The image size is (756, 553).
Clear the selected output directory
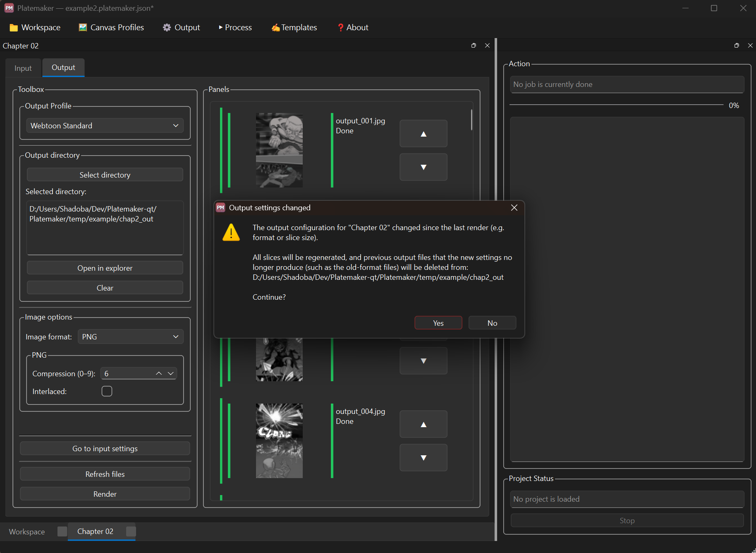pyautogui.click(x=105, y=288)
